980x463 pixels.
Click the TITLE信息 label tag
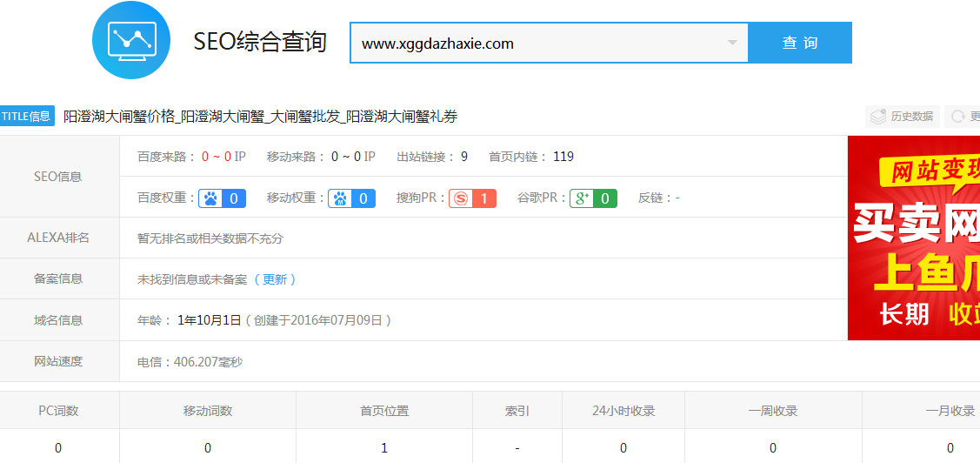[27, 117]
